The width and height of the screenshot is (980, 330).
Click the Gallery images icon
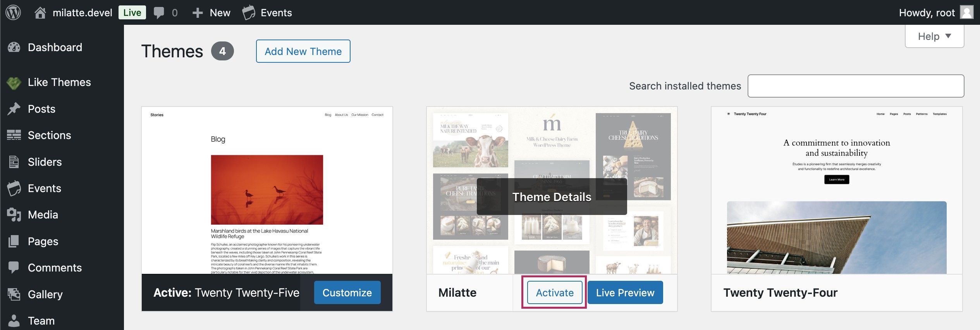tap(14, 294)
